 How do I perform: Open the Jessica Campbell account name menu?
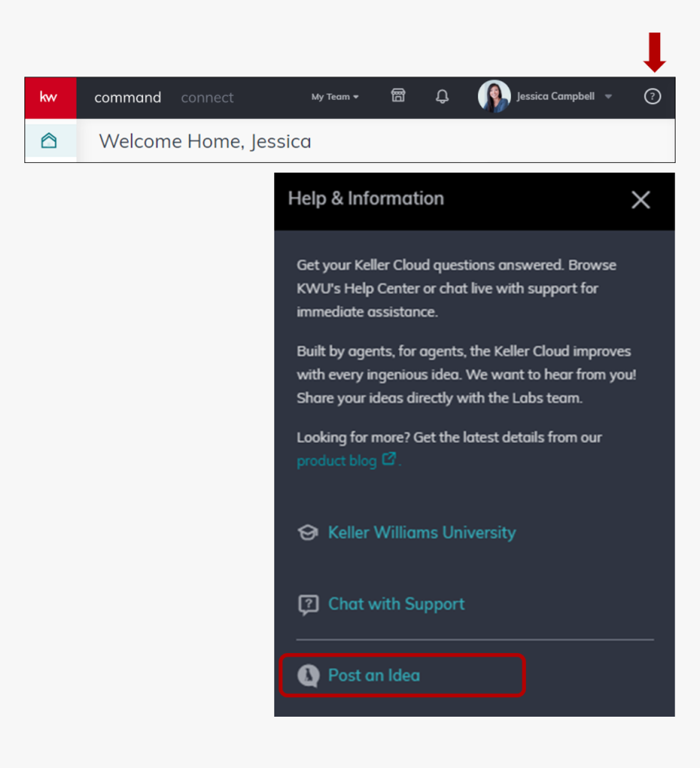[x=555, y=97]
